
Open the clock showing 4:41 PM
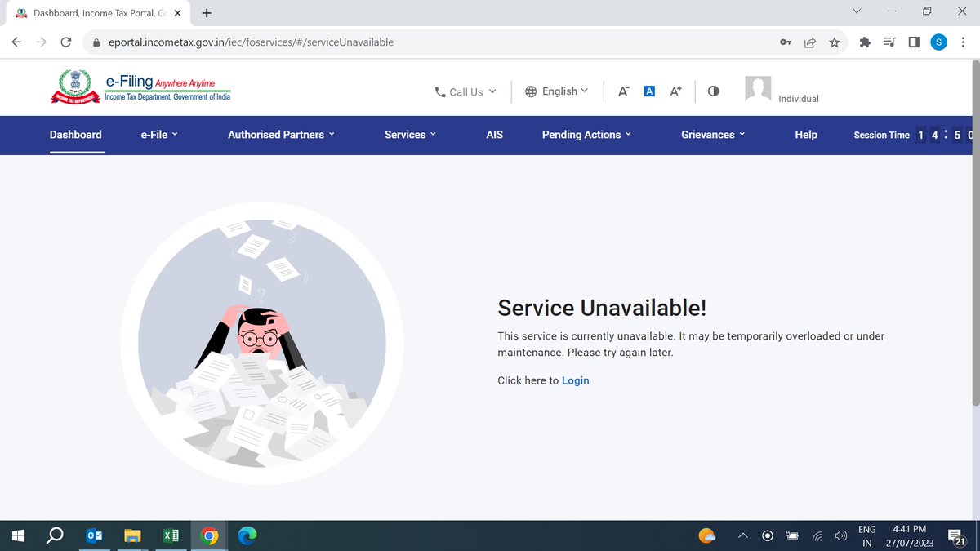coord(909,536)
